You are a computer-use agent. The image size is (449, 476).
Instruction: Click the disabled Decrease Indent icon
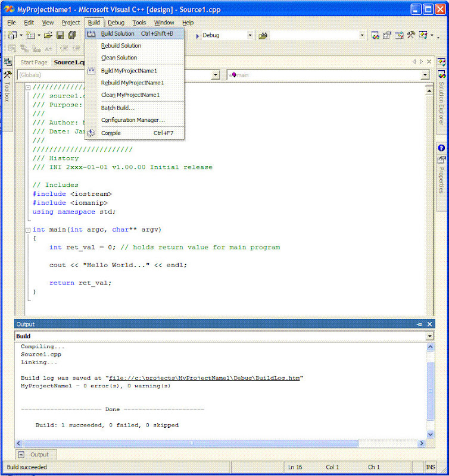click(x=64, y=49)
